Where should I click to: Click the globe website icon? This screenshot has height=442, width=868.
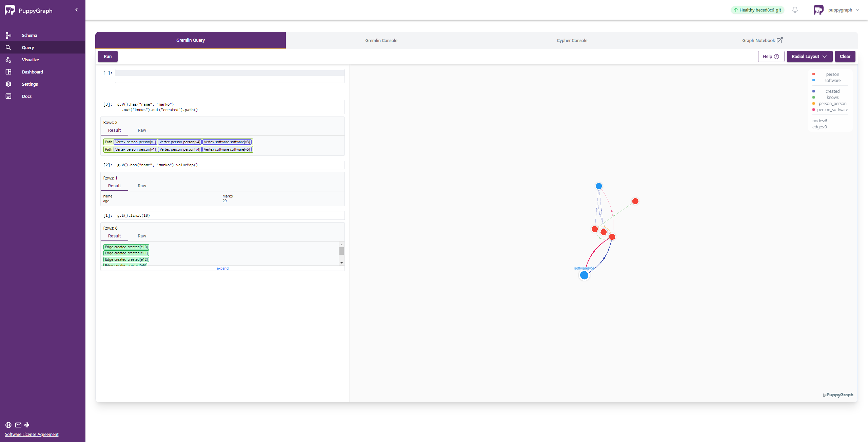(x=8, y=425)
